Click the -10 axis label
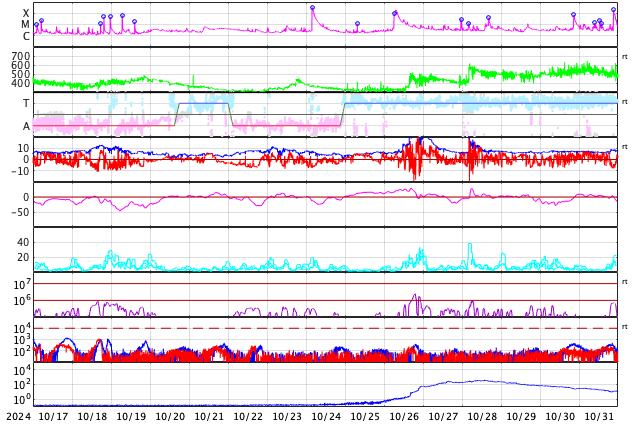634x424 pixels. [20, 171]
